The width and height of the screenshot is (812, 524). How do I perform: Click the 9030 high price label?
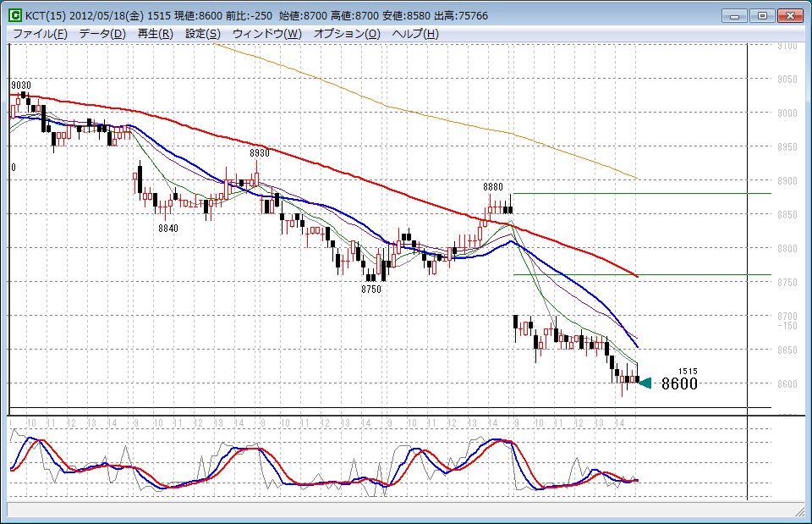(x=21, y=85)
